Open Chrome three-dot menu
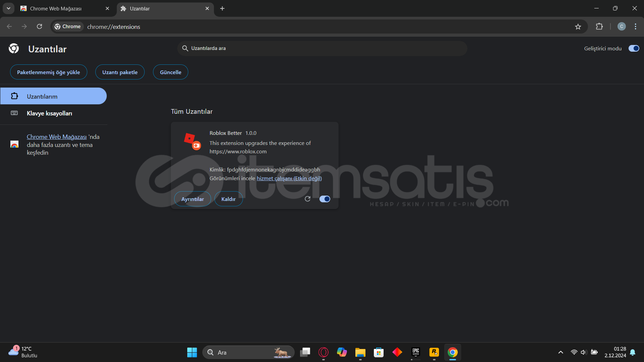Viewport: 644px width, 362px height. pyautogui.click(x=636, y=27)
